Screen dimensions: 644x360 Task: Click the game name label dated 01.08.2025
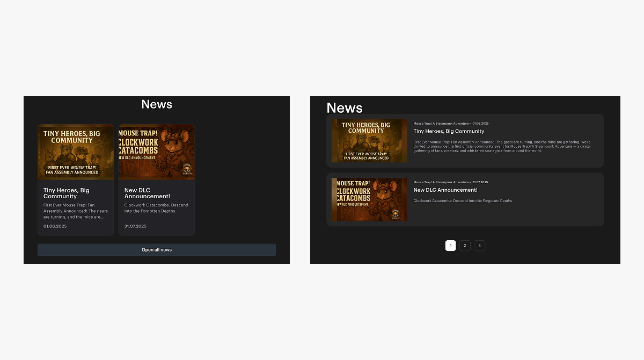click(441, 124)
